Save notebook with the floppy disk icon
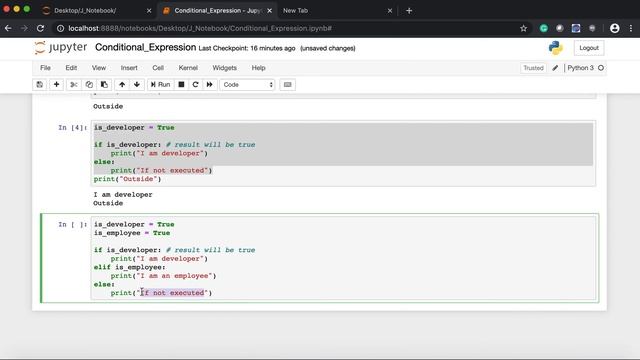 [x=40, y=84]
